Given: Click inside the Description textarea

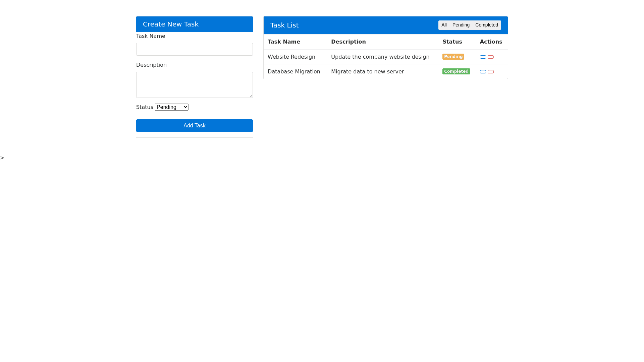Looking at the screenshot, I should (x=194, y=85).
